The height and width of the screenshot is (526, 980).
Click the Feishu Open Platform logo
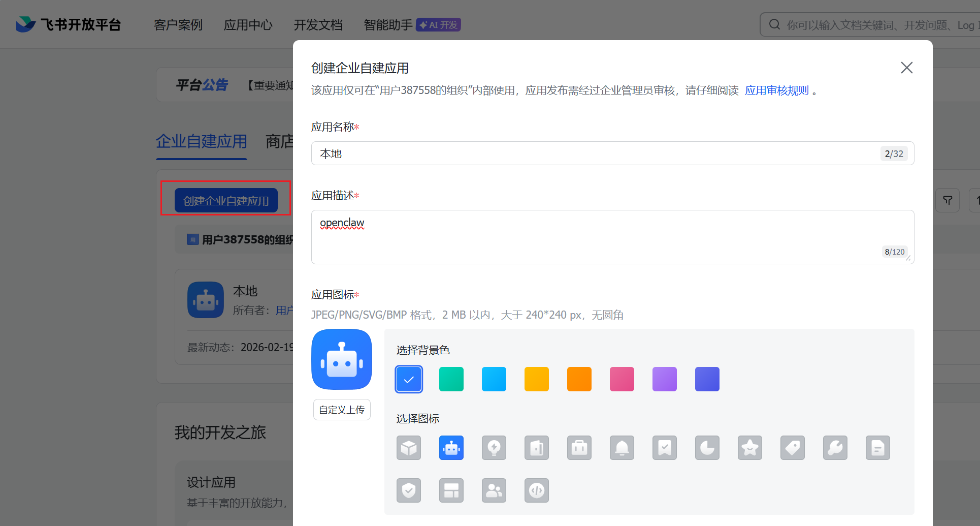tap(69, 24)
